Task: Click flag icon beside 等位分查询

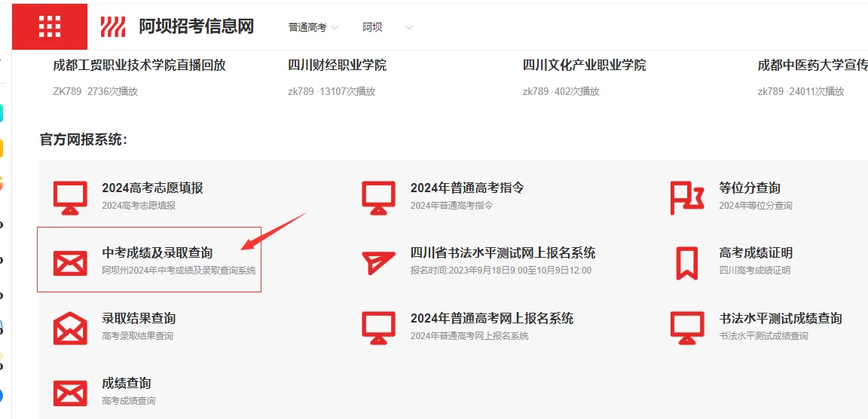Action: tap(687, 197)
